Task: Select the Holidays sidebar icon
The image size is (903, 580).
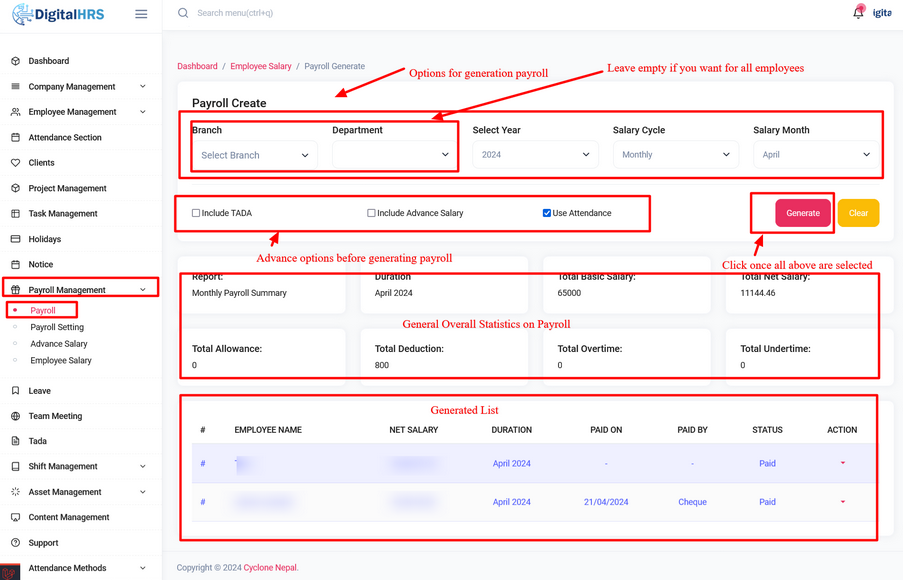Action: 15,239
